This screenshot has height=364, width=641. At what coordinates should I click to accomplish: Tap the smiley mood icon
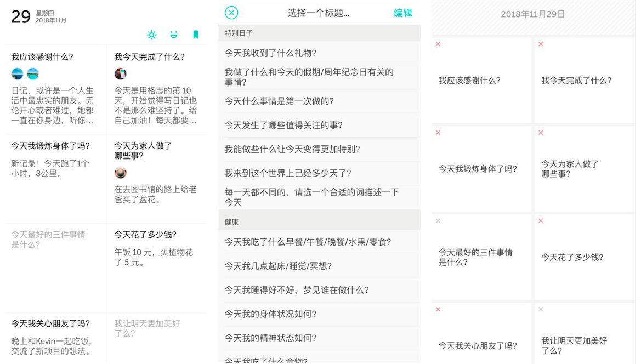174,35
